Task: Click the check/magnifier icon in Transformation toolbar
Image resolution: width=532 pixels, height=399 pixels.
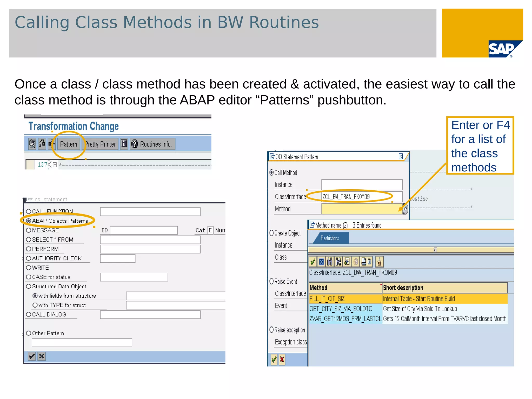Action: [x=32, y=144]
